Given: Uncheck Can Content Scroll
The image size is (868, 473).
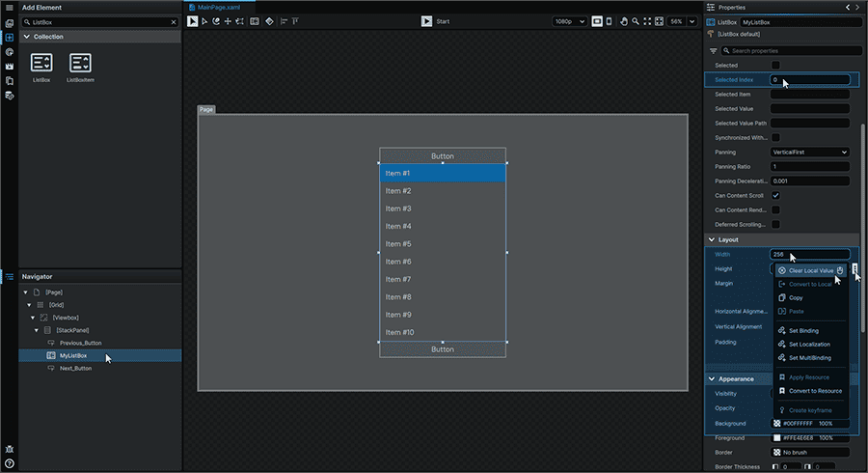Looking at the screenshot, I should [x=775, y=196].
